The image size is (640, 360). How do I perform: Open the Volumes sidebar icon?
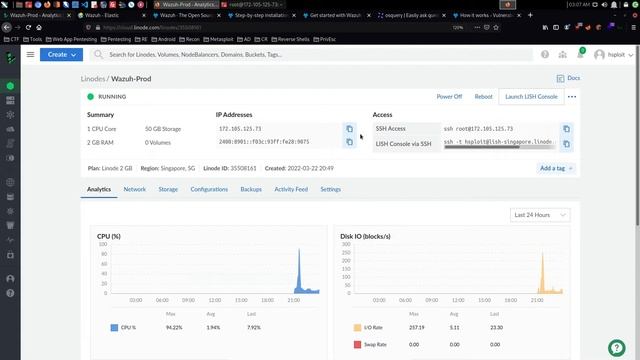pyautogui.click(x=10, y=100)
